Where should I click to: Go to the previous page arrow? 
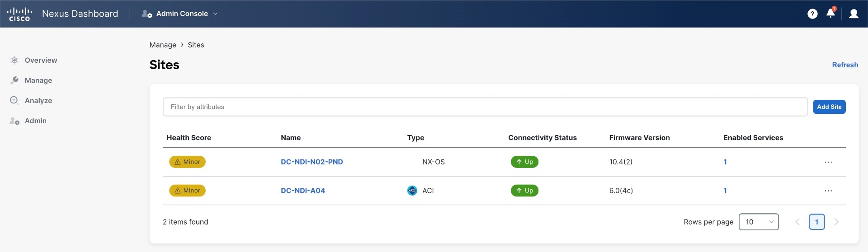point(797,222)
